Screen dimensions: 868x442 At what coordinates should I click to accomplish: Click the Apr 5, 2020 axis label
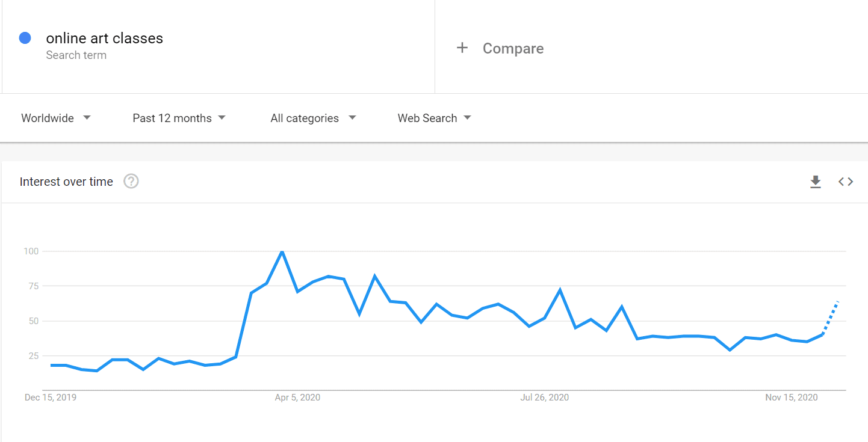click(x=297, y=397)
